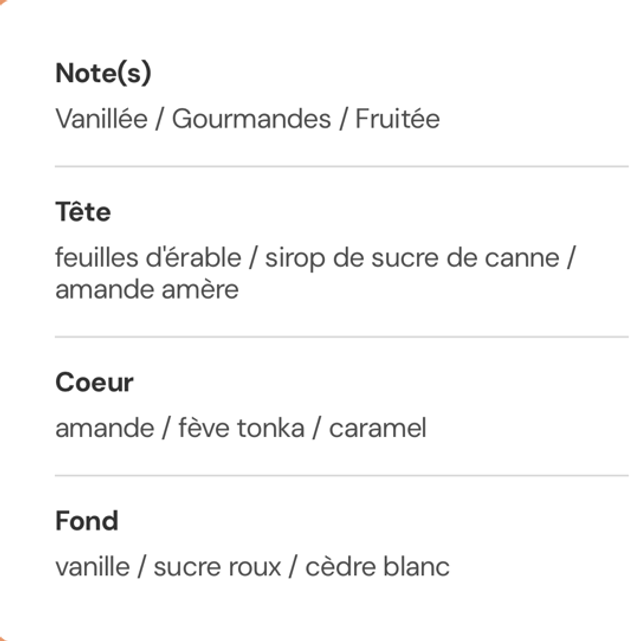Click the "Tête" section heading
Screen dimensions: 640x641
[83, 212]
